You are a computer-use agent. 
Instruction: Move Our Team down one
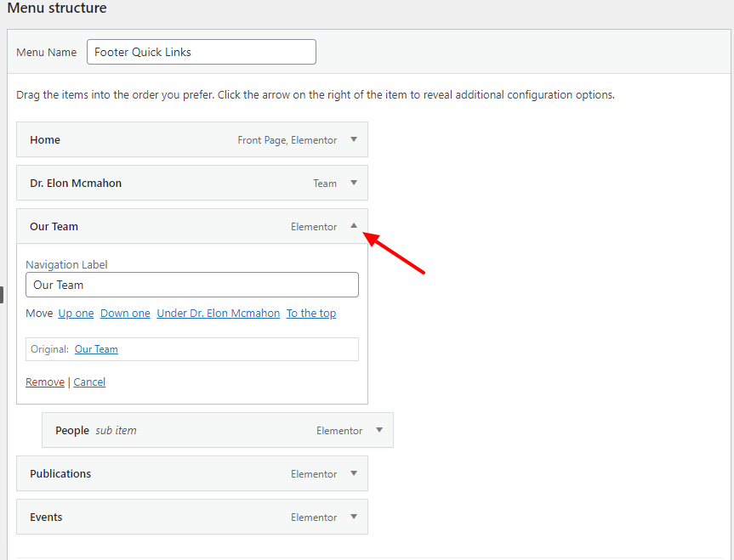125,314
